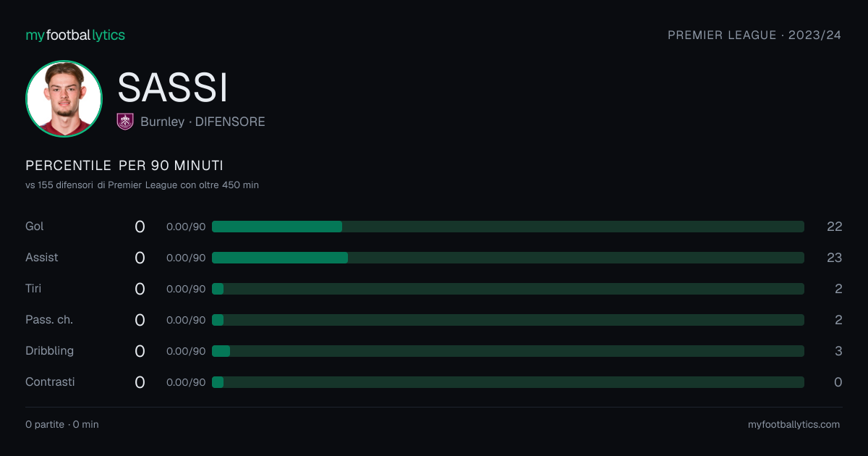Click the Premier League 2023/24 label
The height and width of the screenshot is (456, 868).
tap(754, 35)
